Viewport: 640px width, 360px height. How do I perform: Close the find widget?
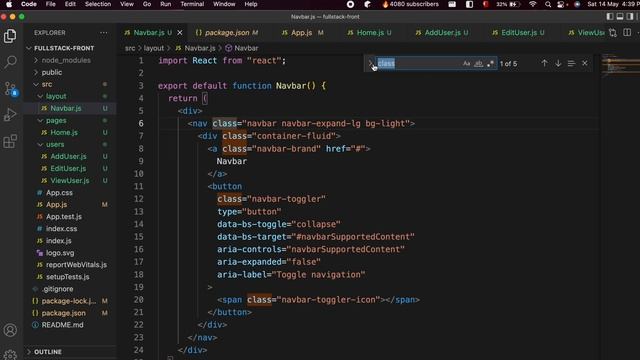(585, 63)
